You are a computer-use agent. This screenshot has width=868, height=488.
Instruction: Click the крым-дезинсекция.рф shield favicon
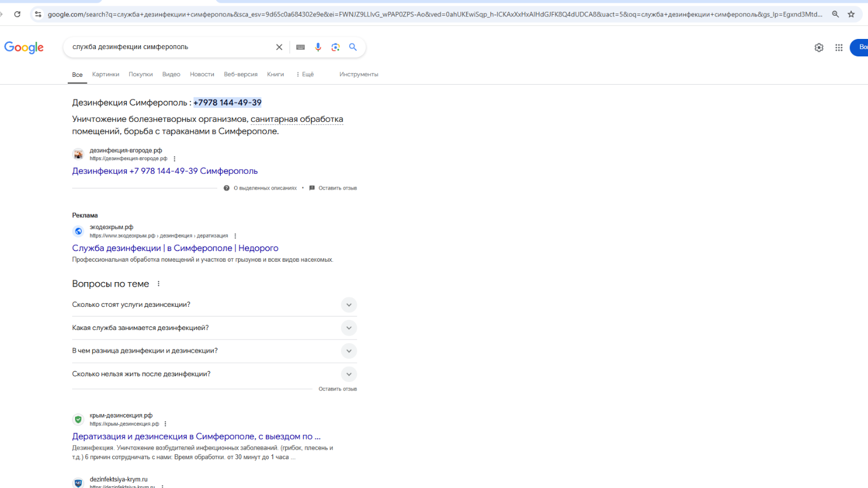click(78, 420)
